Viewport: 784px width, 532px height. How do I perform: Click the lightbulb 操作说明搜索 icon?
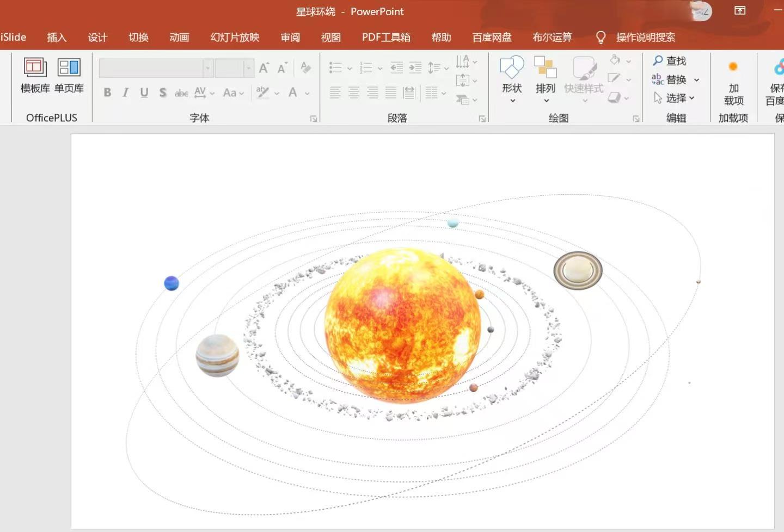point(601,37)
